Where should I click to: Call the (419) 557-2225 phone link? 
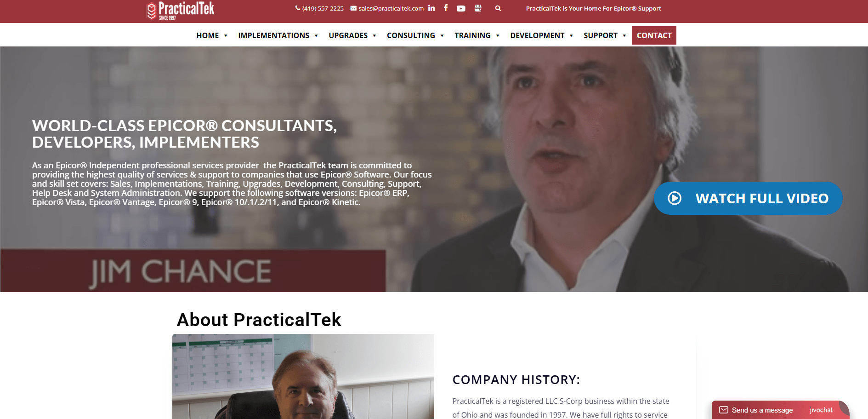(319, 8)
